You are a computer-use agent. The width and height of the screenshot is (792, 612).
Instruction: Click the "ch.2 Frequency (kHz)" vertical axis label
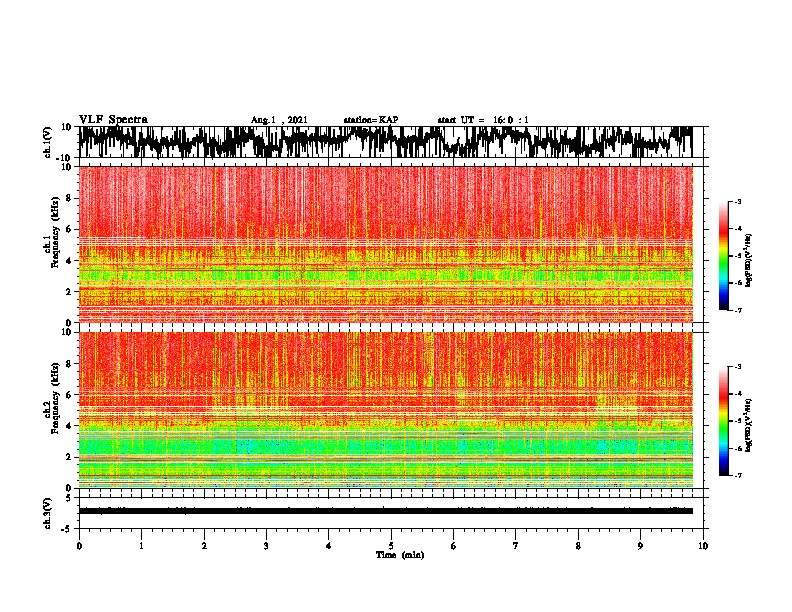coord(53,398)
